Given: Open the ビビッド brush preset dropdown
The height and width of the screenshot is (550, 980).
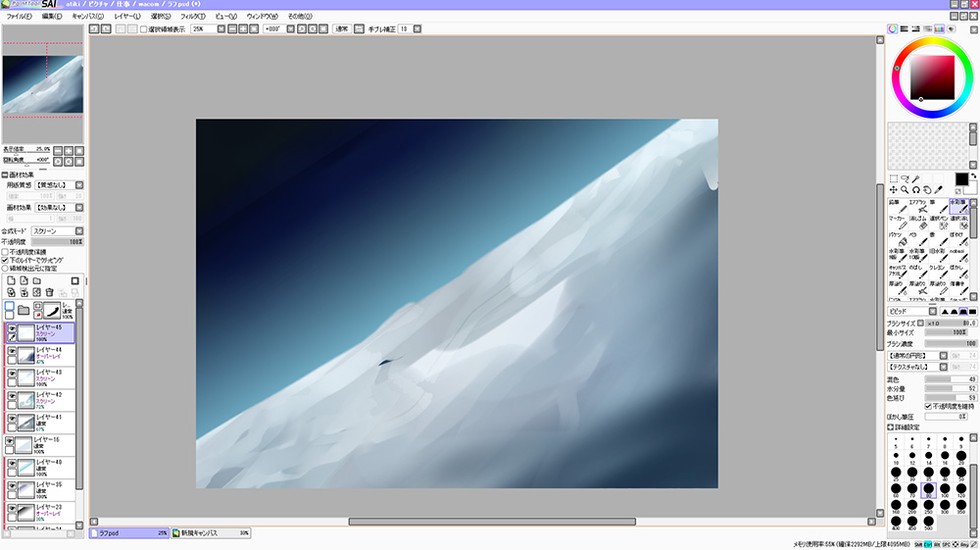Looking at the screenshot, I should click(x=933, y=311).
